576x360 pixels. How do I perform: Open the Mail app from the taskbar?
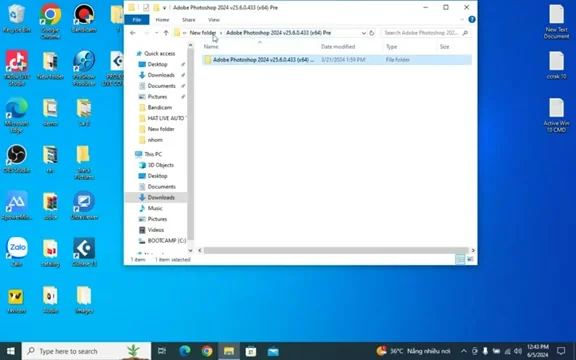coord(273,351)
